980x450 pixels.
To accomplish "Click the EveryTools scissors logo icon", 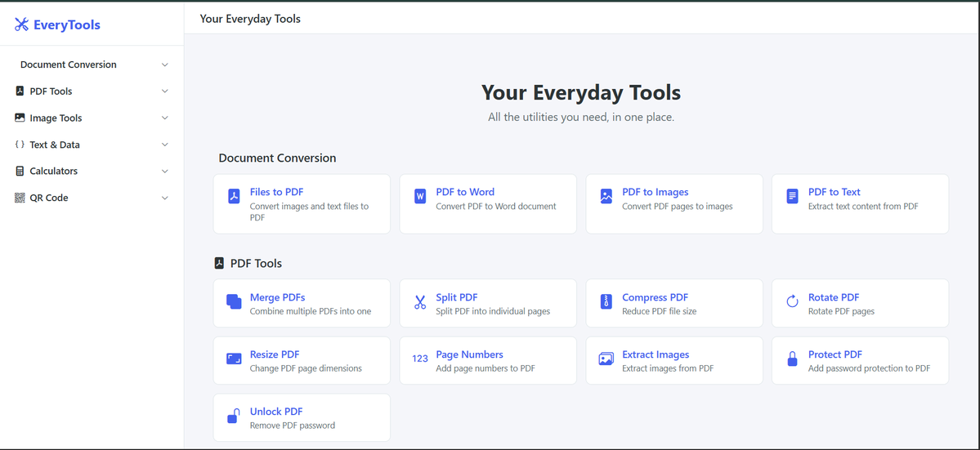I will [x=22, y=25].
